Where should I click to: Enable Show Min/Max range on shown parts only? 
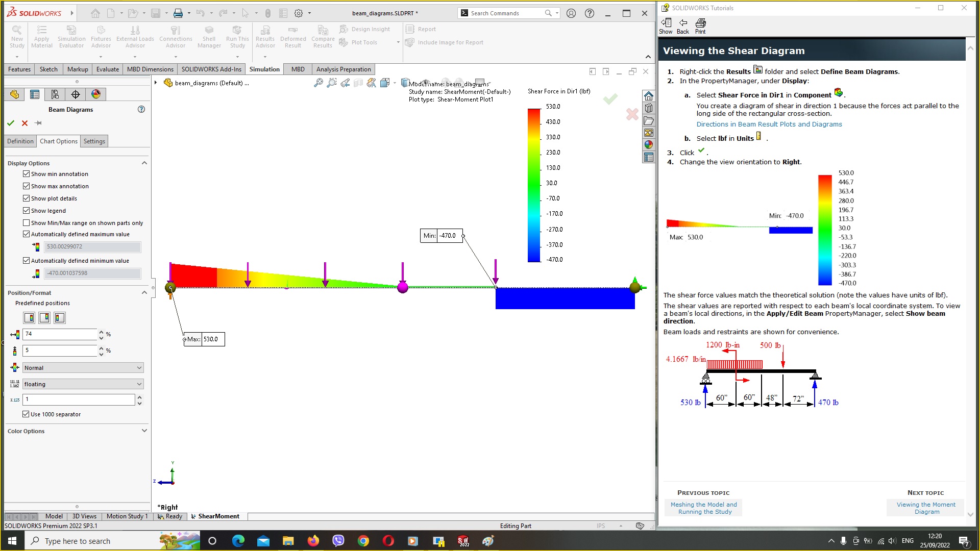[x=26, y=223]
